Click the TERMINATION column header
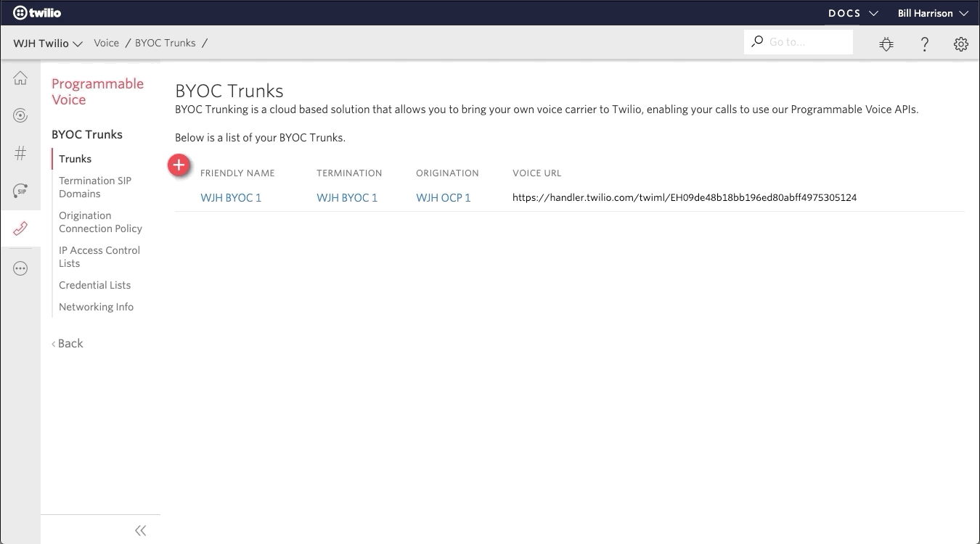The height and width of the screenshot is (544, 980). click(x=349, y=173)
